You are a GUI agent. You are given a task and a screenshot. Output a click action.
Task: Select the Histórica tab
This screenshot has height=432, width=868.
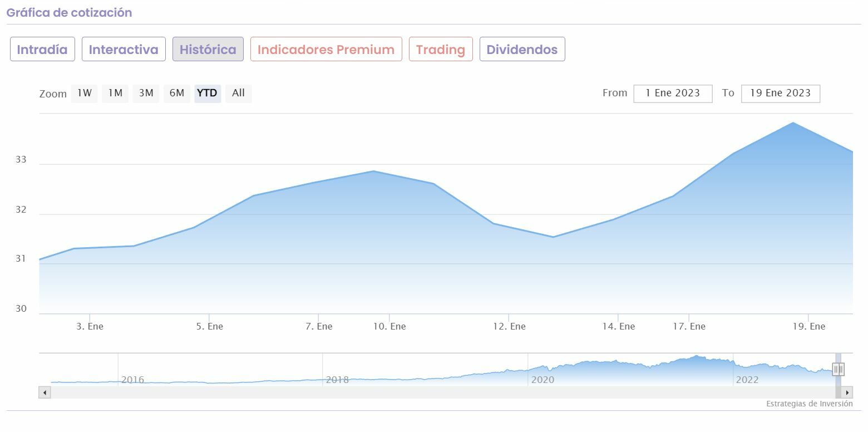tap(208, 50)
